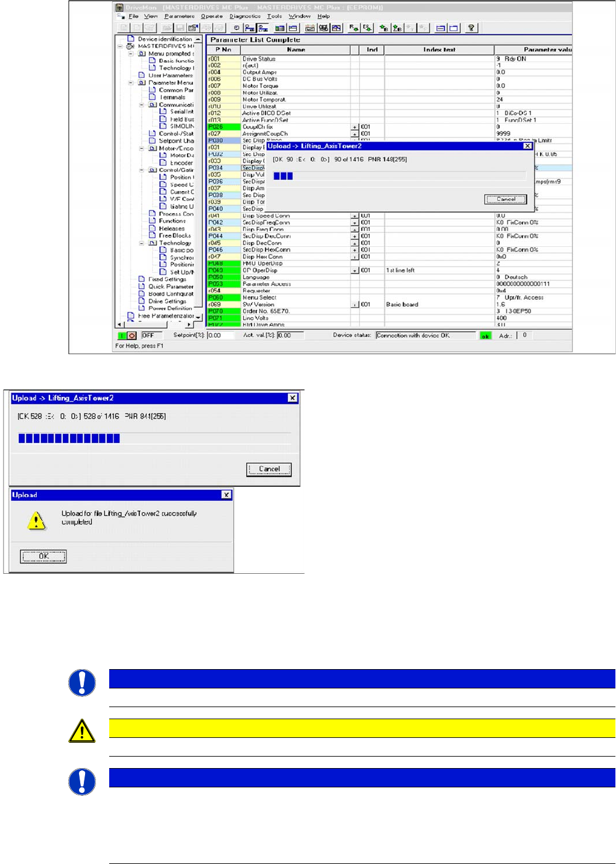616x864 pixels.
Task: Open the Help menu
Action: click(324, 16)
